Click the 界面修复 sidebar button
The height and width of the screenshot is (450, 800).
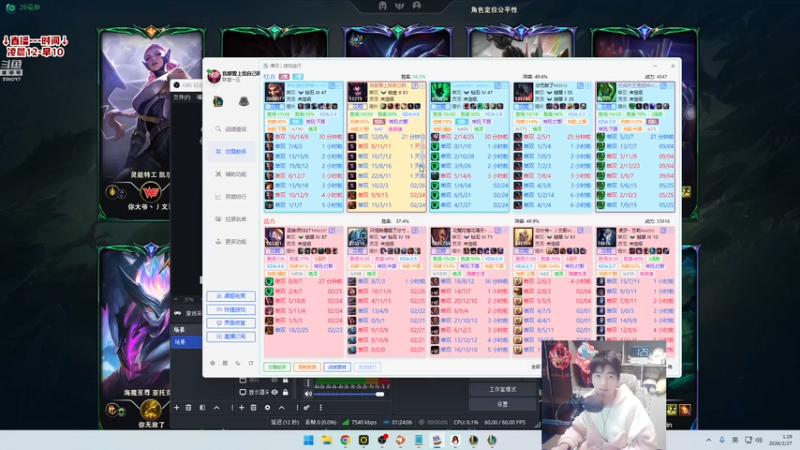pos(231,323)
